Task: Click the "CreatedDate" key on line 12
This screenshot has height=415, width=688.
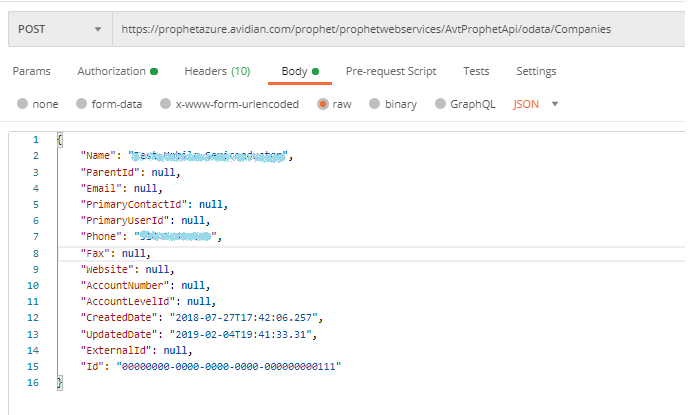Action: tap(119, 318)
